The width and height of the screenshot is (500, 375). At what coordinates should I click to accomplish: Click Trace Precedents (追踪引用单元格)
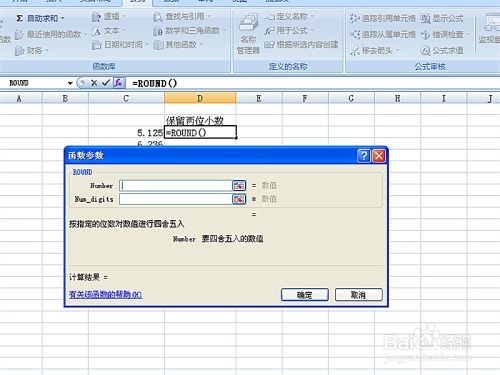pyautogui.click(x=383, y=18)
